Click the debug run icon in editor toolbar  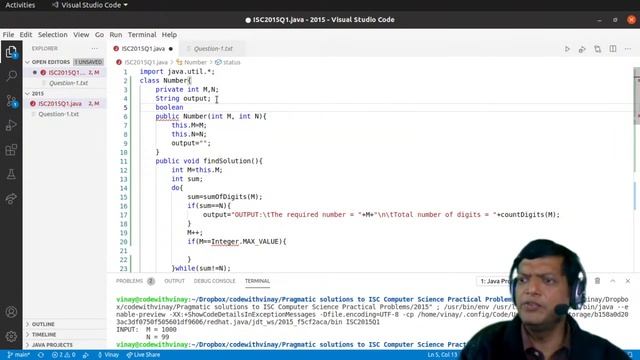tap(582, 49)
